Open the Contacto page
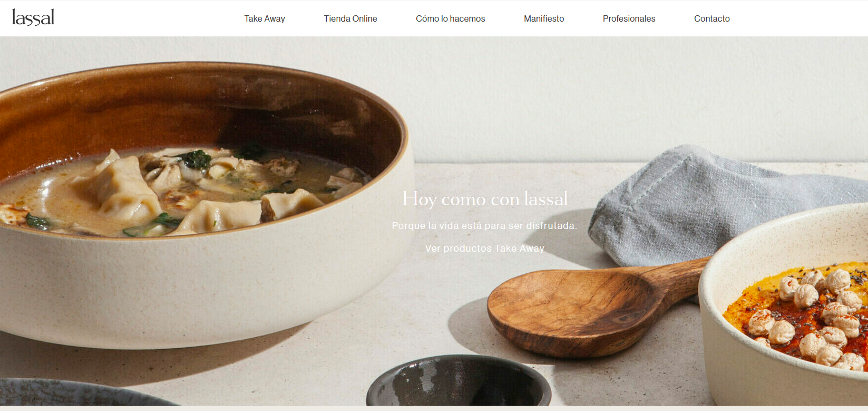The image size is (868, 411). tap(712, 18)
